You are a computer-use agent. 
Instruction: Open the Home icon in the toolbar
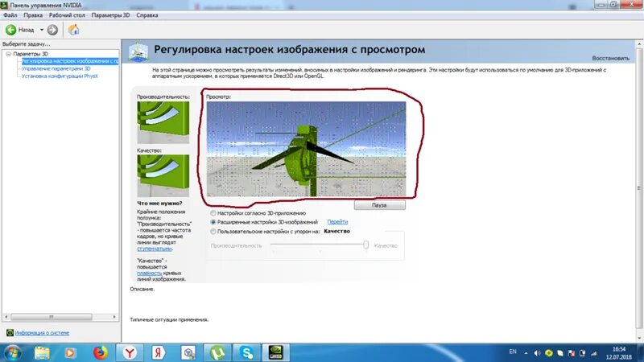[x=74, y=30]
